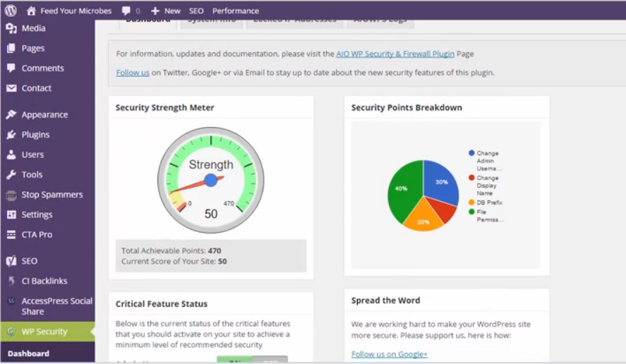
Task: Click the Media sidebar icon
Action: click(11, 28)
